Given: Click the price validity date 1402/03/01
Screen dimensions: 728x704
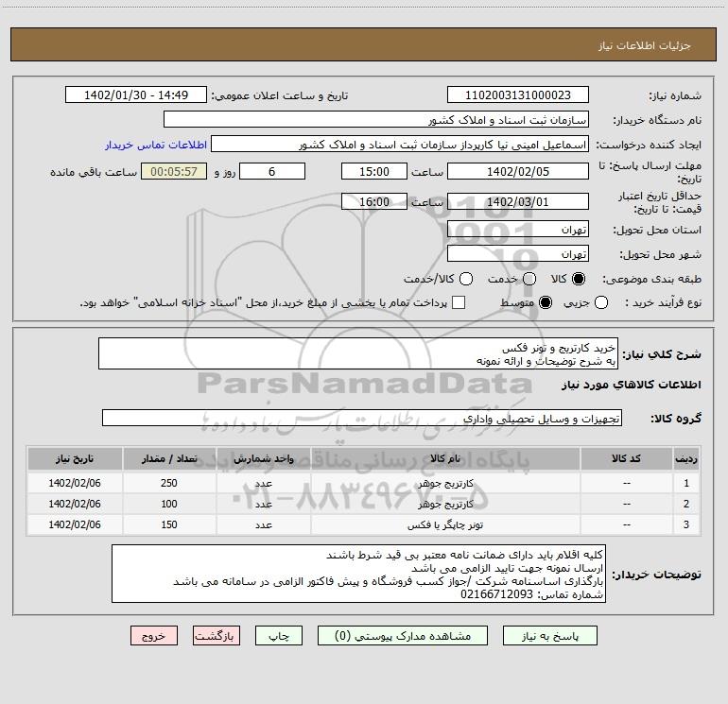Looking at the screenshot, I should click(518, 201).
